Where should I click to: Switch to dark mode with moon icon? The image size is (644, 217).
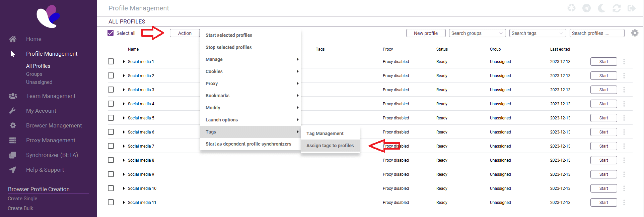pyautogui.click(x=601, y=8)
